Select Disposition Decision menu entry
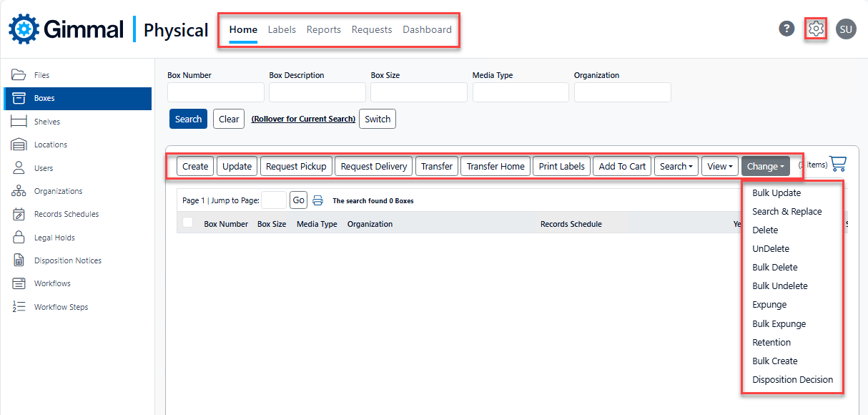868x415 pixels. tap(792, 379)
